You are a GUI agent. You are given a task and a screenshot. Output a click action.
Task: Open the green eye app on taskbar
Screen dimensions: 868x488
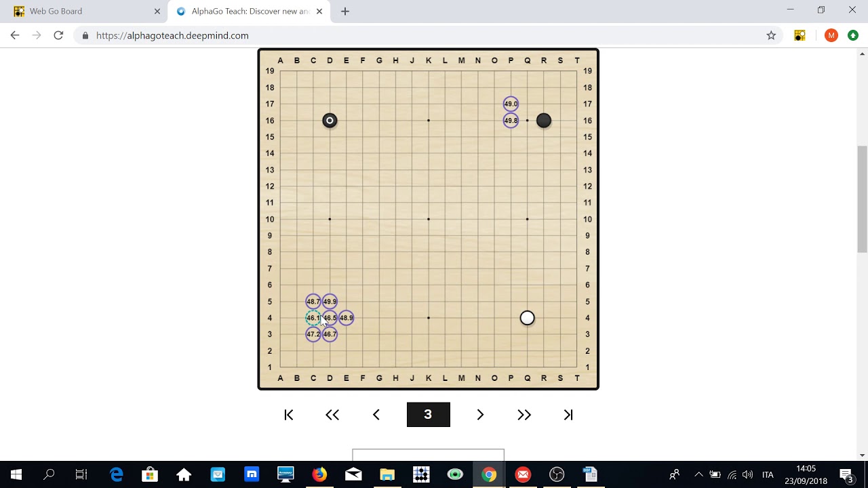coord(455,474)
